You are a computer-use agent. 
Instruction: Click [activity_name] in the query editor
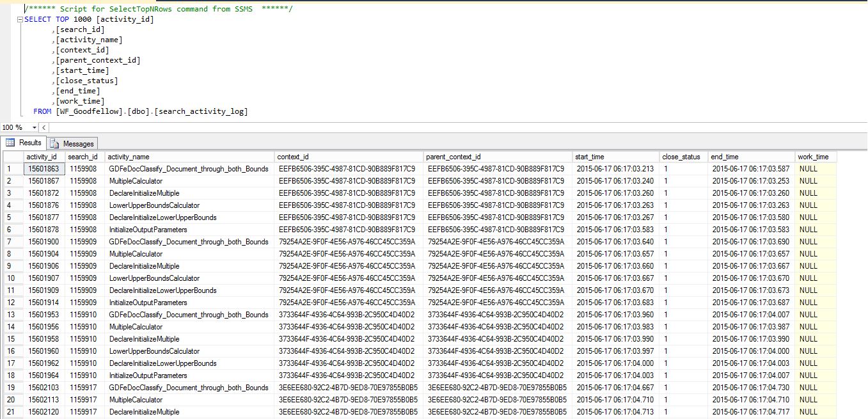point(89,40)
